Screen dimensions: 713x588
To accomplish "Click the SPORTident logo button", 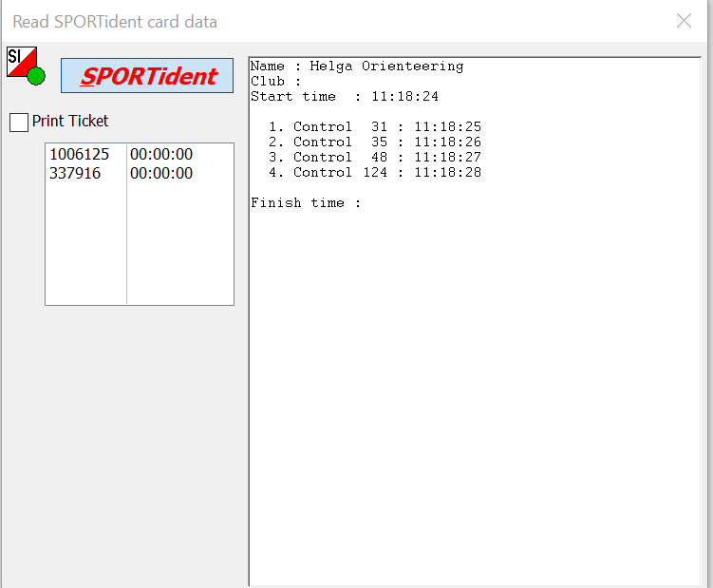I will [x=147, y=76].
